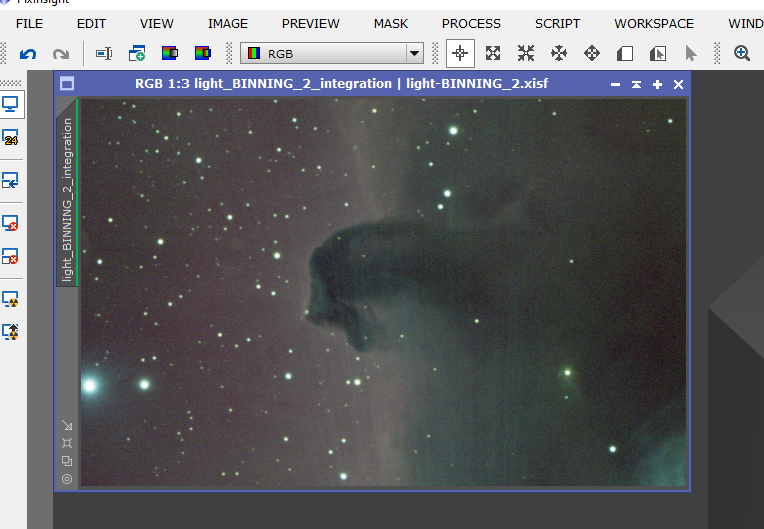Click the diagonal arrow icon in image window
This screenshot has height=529, width=764.
point(67,426)
